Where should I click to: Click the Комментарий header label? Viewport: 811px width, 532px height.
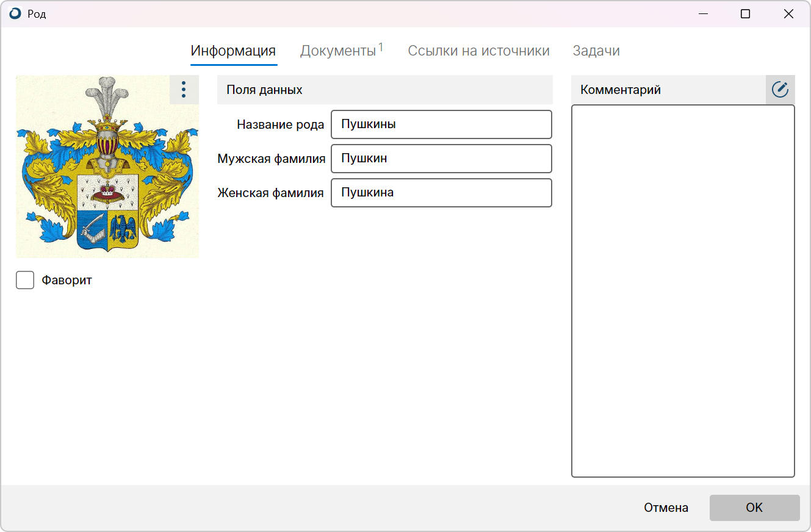(x=621, y=90)
